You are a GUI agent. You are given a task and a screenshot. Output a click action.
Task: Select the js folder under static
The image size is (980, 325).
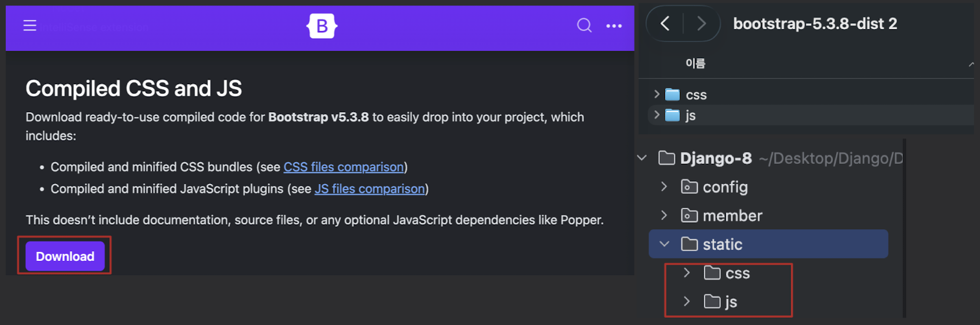click(730, 302)
